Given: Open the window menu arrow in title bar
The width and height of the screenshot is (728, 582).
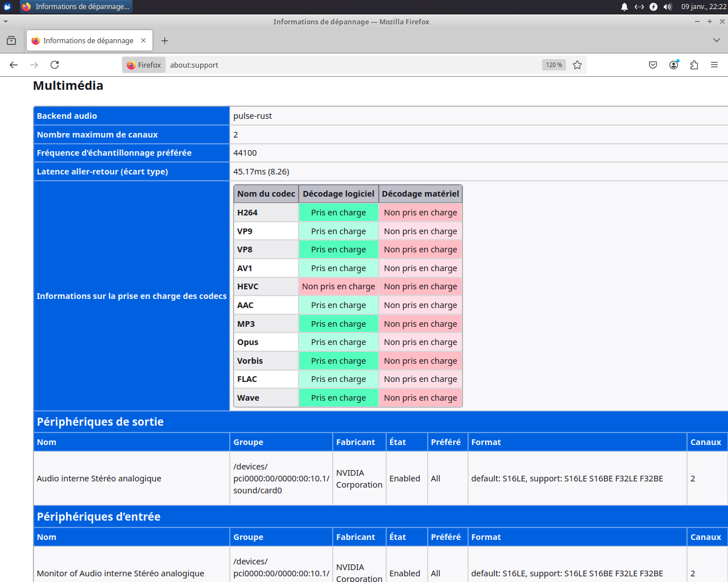Looking at the screenshot, I should (6, 22).
